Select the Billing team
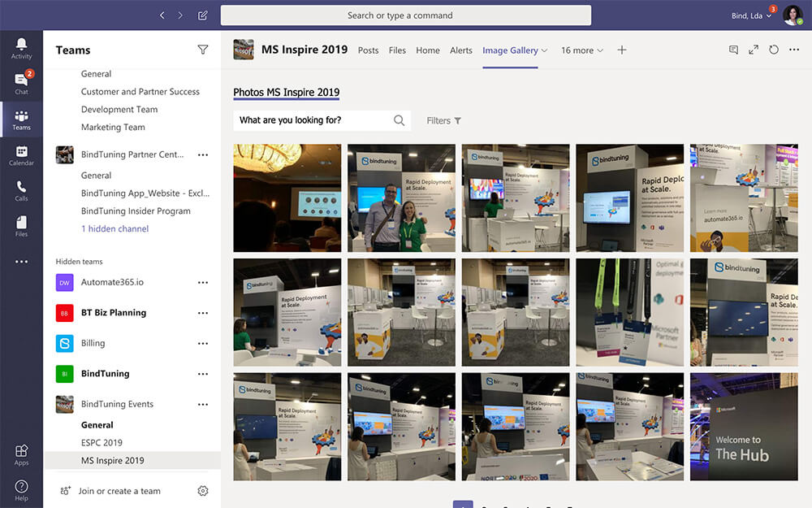The width and height of the screenshot is (812, 508). 93,343
